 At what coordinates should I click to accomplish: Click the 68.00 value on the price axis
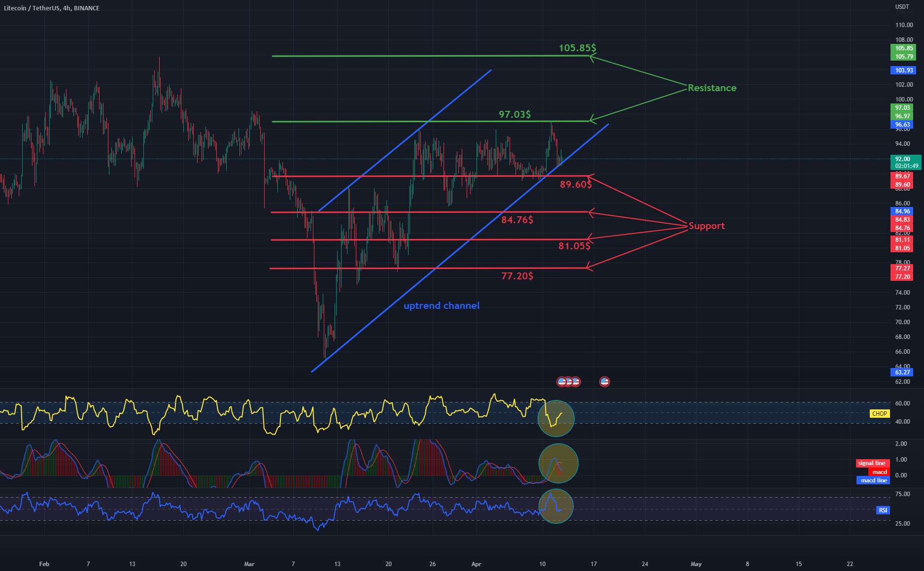(x=903, y=337)
